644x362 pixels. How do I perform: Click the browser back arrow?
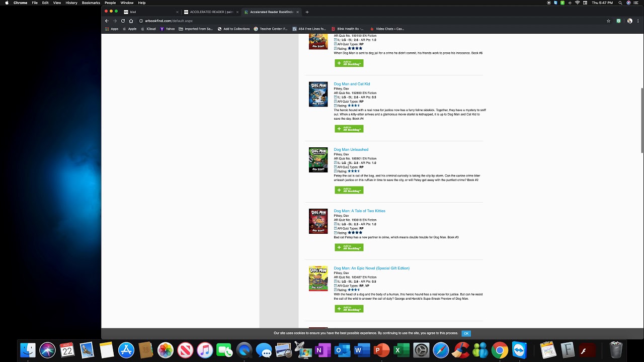107,21
